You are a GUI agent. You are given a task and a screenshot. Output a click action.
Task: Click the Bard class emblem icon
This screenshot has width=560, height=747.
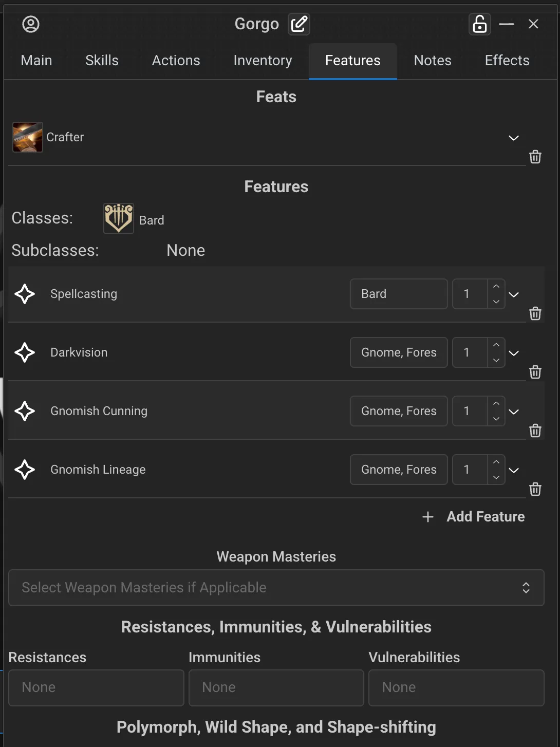point(119,218)
